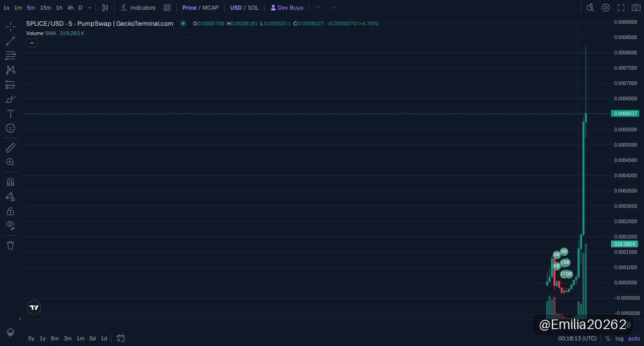This screenshot has width=644, height=346.
Task: Open the go to date picker
Action: point(121,338)
